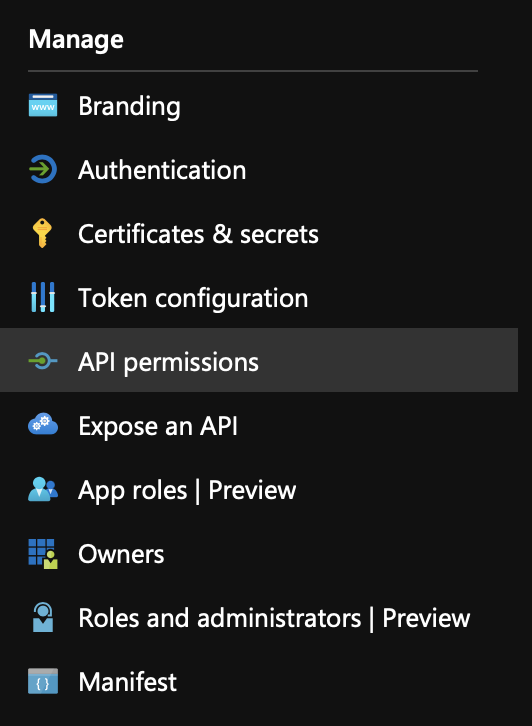Image resolution: width=532 pixels, height=726 pixels.
Task: Click the Authentication arrow-circle icon
Action: click(43, 169)
